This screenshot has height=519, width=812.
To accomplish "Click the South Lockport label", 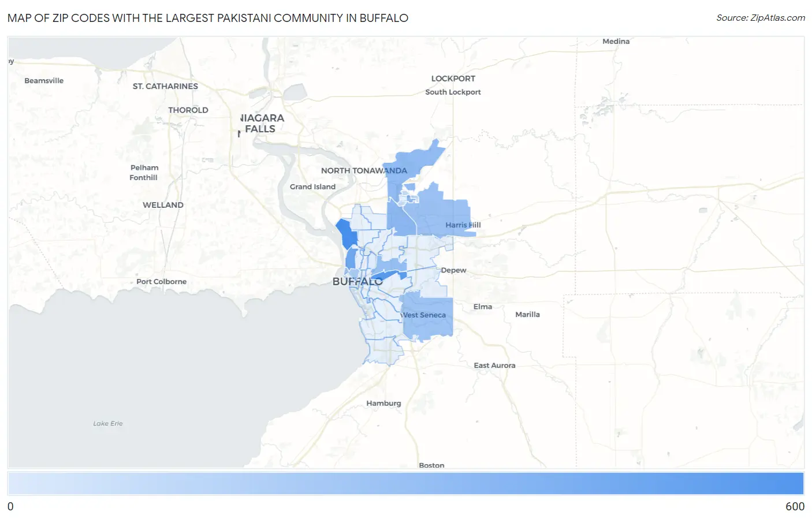I will click(453, 92).
